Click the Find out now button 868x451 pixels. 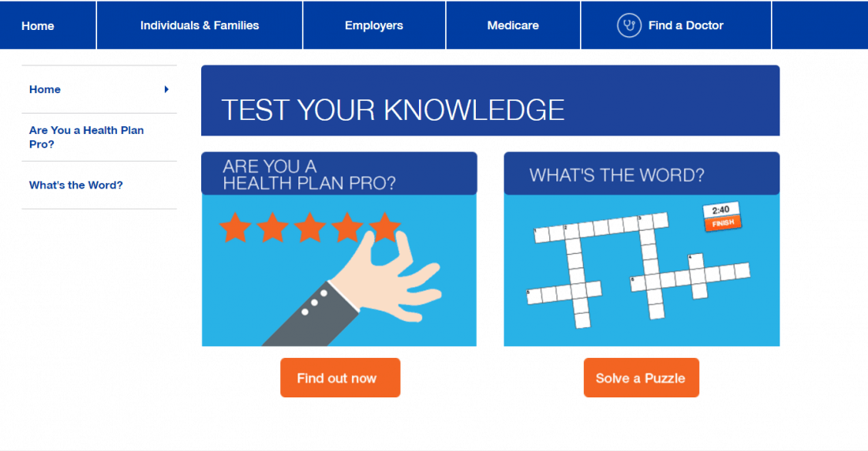(x=340, y=378)
